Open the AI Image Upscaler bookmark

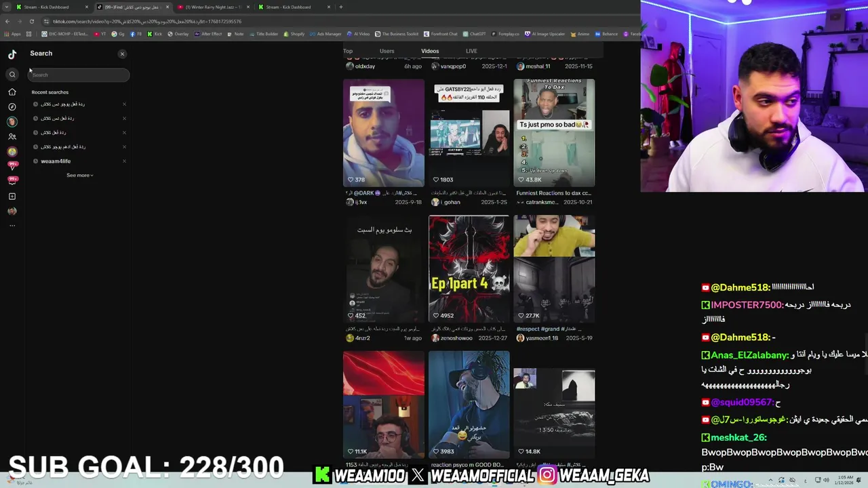pos(545,34)
